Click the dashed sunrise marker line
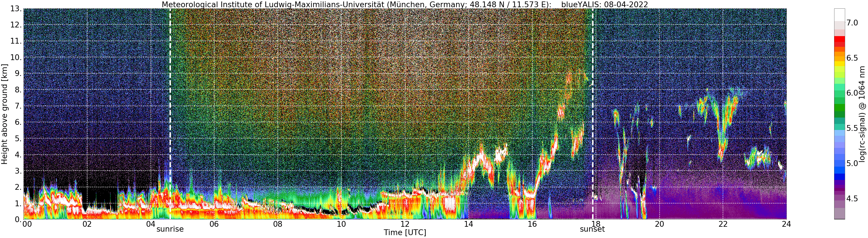The width and height of the screenshot is (868, 238). [170, 114]
